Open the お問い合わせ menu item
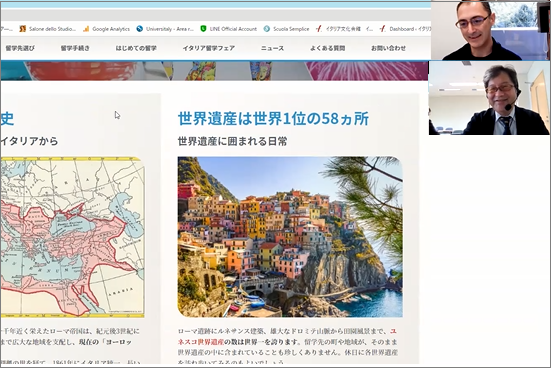This screenshot has width=554, height=368. coord(388,48)
